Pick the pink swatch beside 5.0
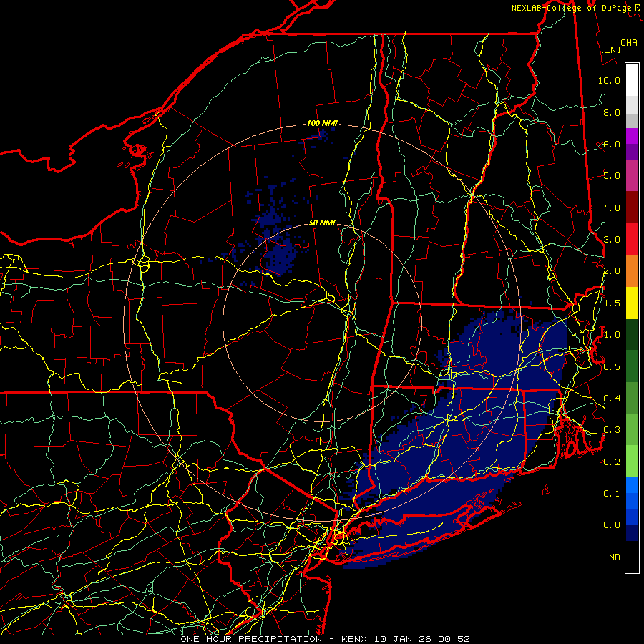 coord(632,176)
